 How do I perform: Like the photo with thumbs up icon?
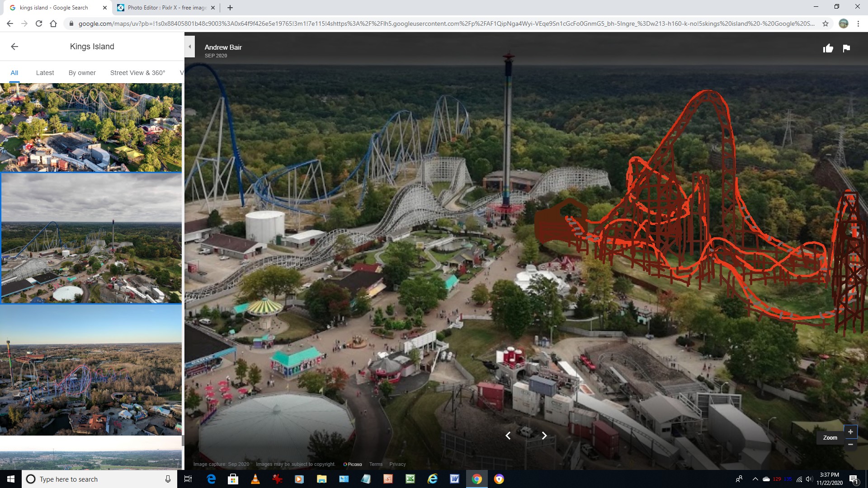coord(828,48)
